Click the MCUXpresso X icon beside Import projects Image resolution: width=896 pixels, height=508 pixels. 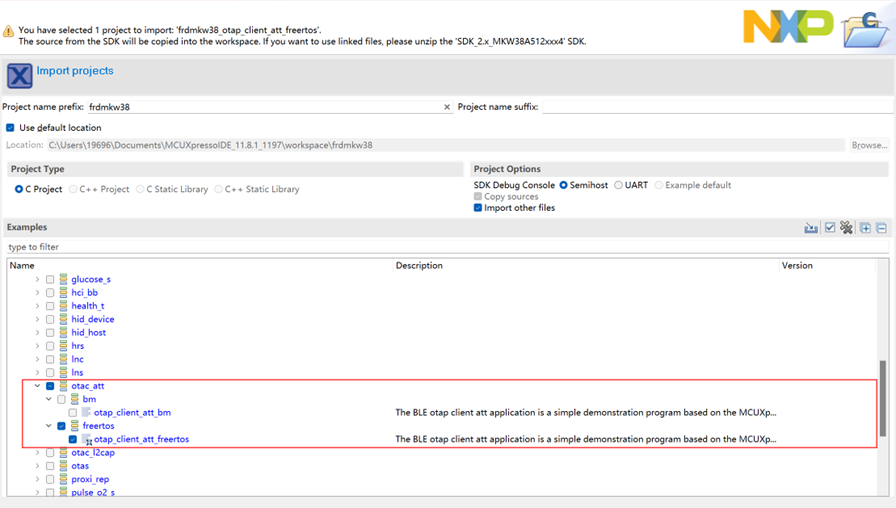19,75
